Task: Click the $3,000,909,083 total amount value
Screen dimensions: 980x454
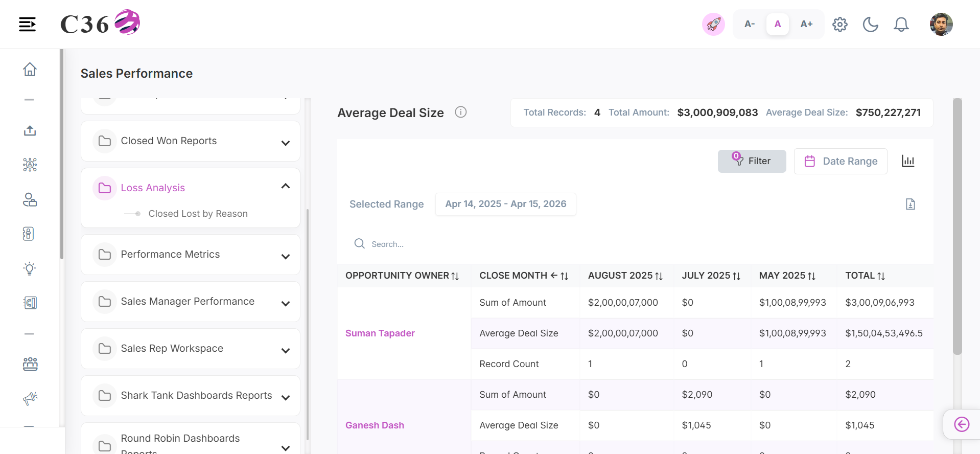Action: coord(717,112)
